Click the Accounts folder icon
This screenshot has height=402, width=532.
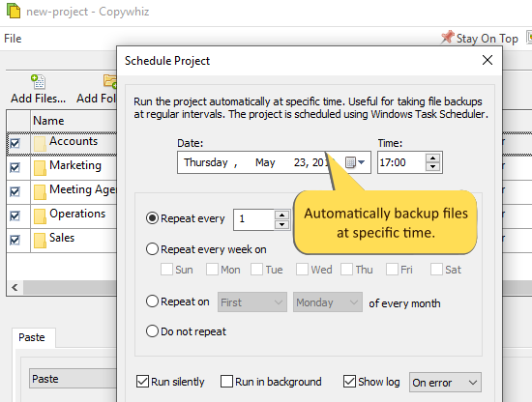[40, 144]
